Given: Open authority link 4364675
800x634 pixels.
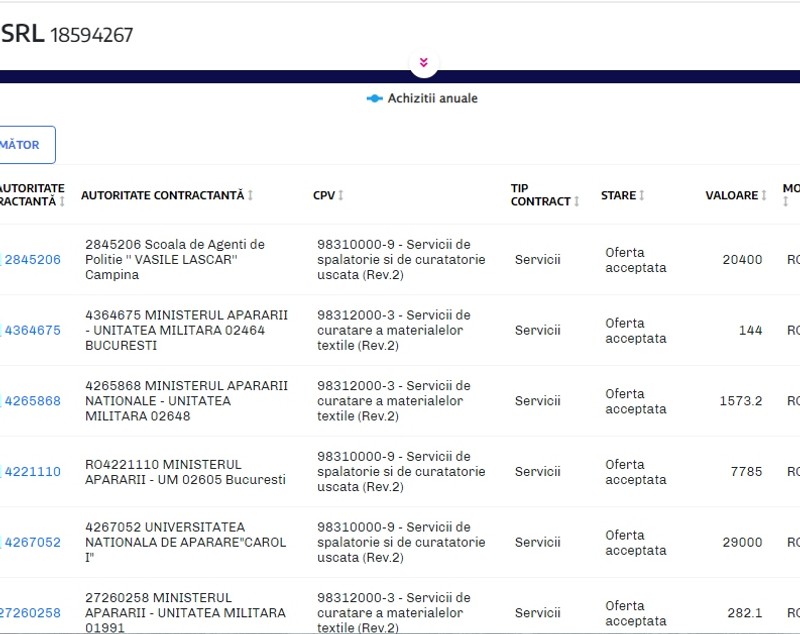Looking at the screenshot, I should [x=33, y=331].
